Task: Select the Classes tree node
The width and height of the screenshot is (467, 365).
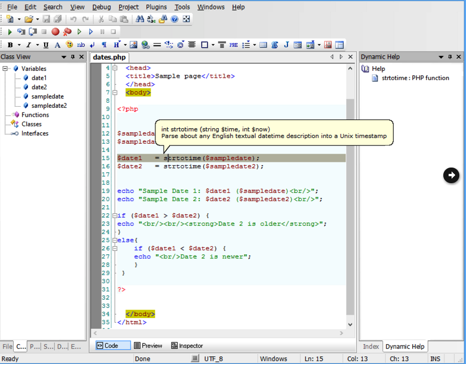Action: point(31,124)
